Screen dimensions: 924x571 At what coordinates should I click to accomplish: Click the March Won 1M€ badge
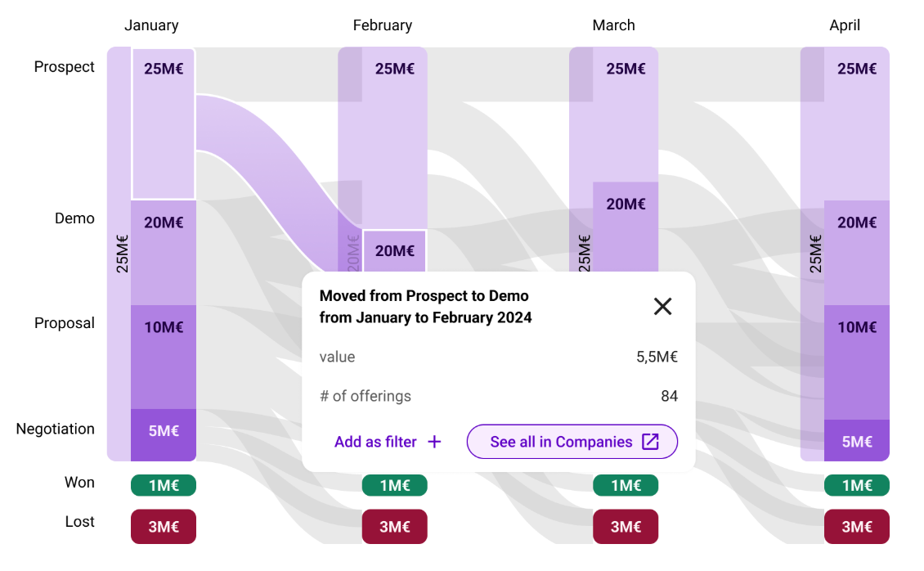[626, 485]
